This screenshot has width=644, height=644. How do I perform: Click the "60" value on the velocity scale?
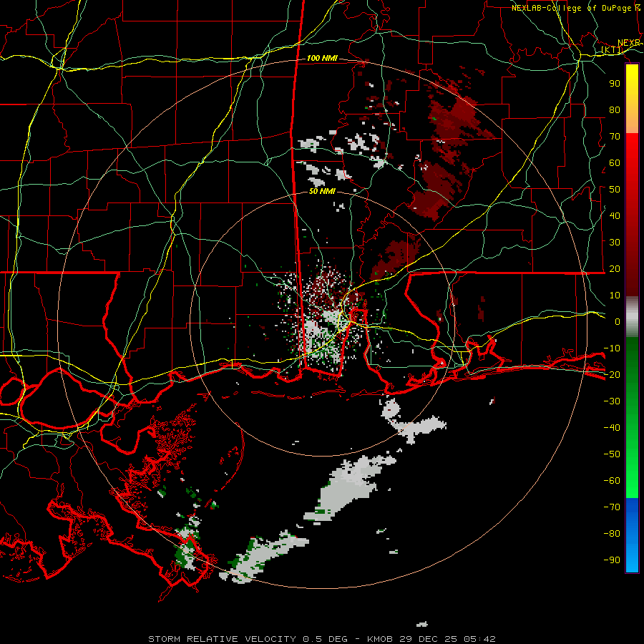pos(615,162)
